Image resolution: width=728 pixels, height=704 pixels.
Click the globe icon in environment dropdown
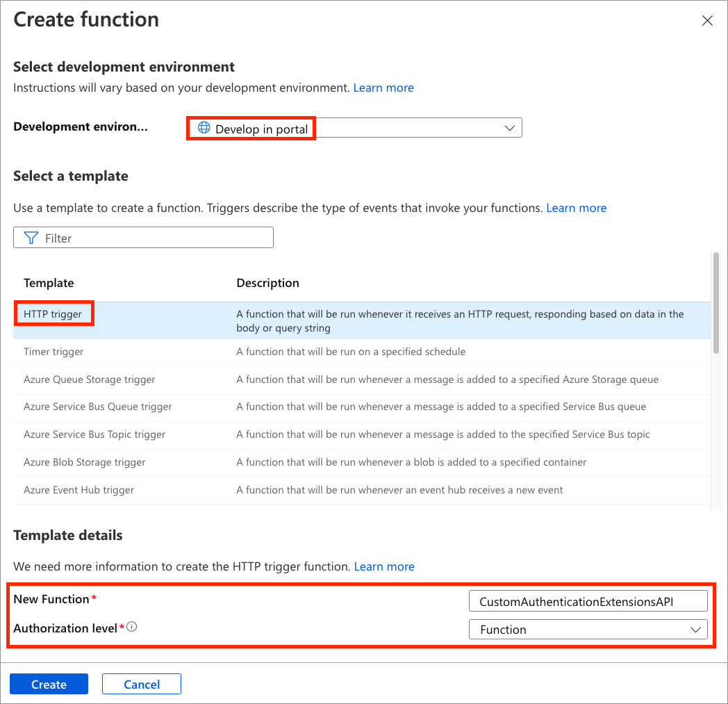[x=204, y=128]
